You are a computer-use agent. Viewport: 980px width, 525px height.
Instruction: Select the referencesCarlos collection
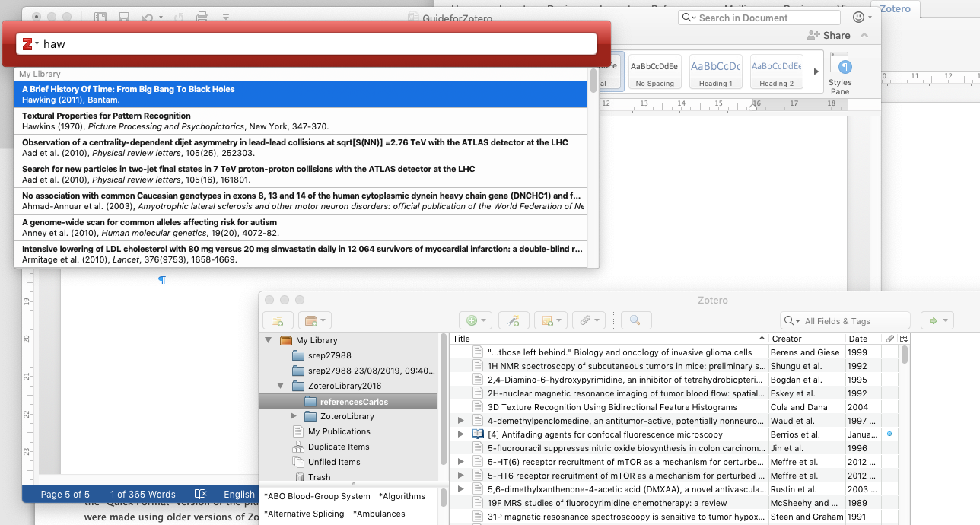[348, 401]
